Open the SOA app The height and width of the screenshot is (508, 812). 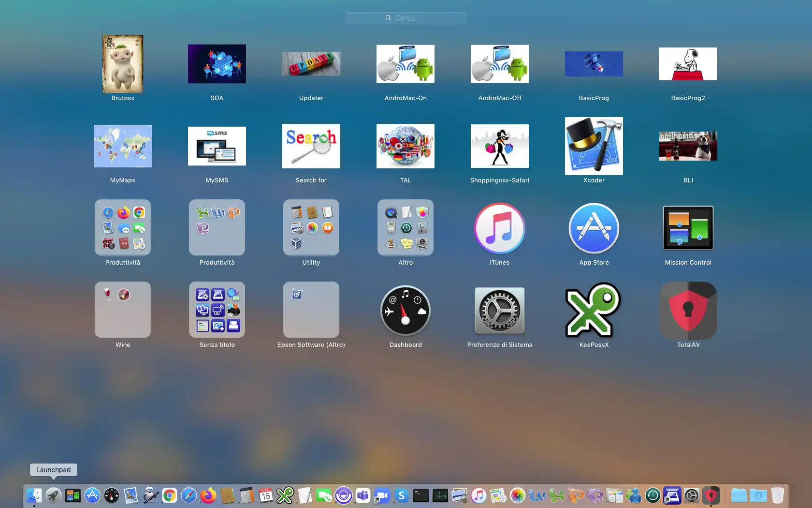click(x=217, y=64)
